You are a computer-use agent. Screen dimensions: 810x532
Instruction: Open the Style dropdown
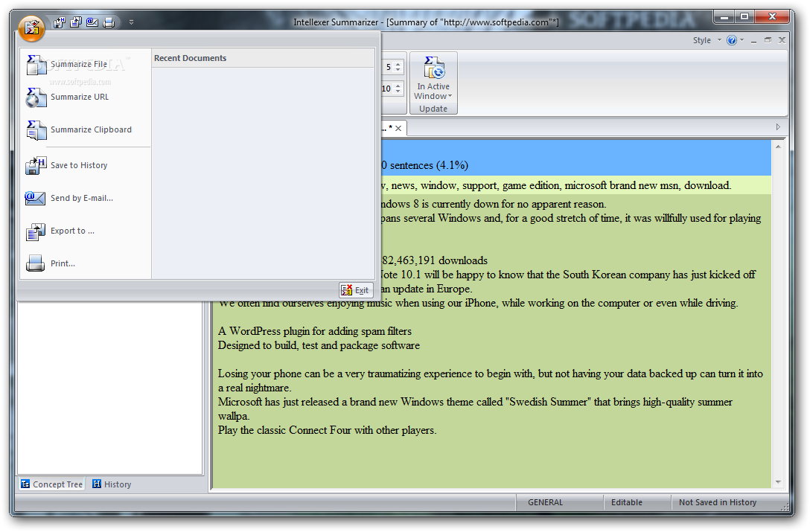pyautogui.click(x=707, y=40)
